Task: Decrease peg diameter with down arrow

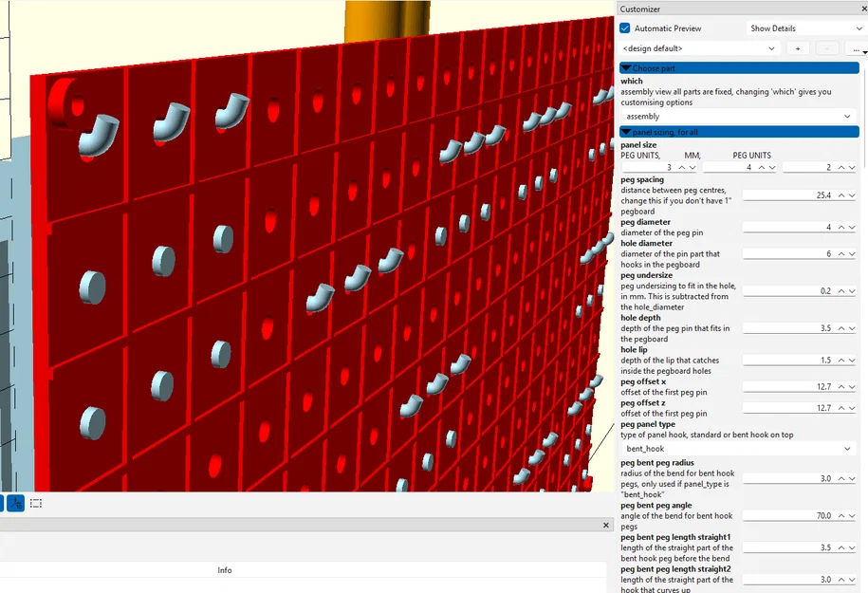Action: click(x=852, y=227)
